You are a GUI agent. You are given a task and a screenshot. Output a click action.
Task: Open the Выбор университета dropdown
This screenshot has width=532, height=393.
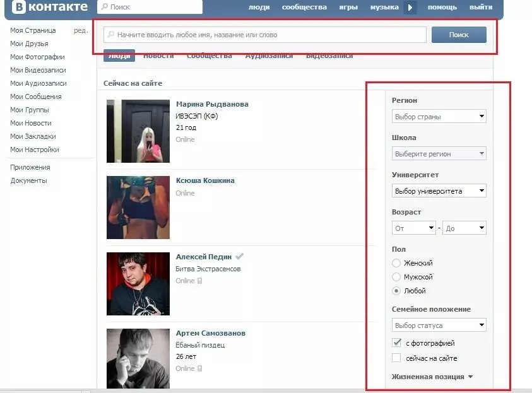coord(439,191)
